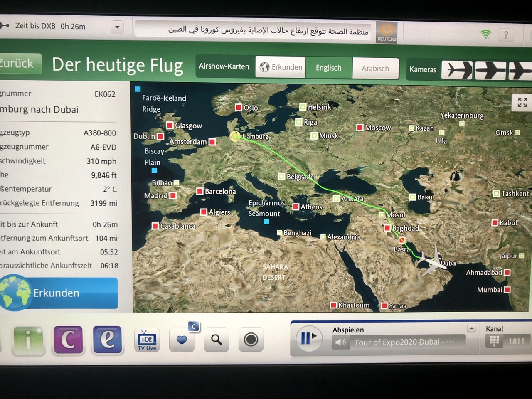Pause the Expo2020 Dubai audio
The width and height of the screenshot is (532, 399).
[x=308, y=339]
